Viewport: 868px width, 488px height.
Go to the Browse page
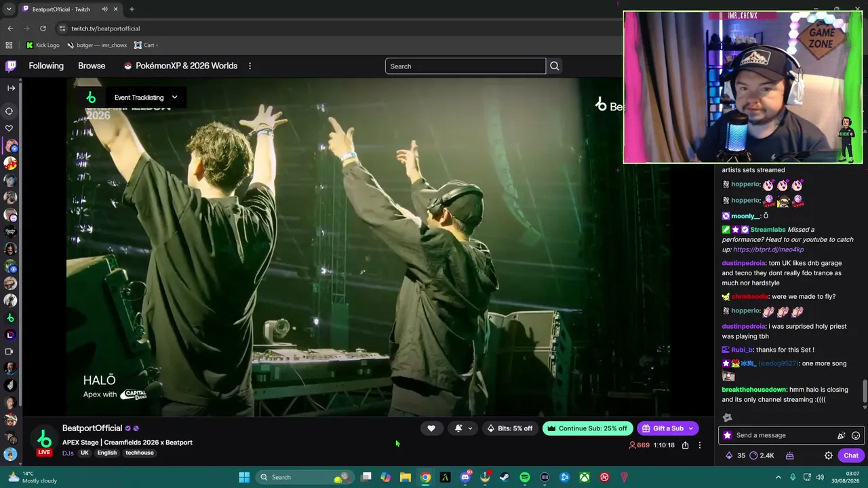tap(92, 66)
